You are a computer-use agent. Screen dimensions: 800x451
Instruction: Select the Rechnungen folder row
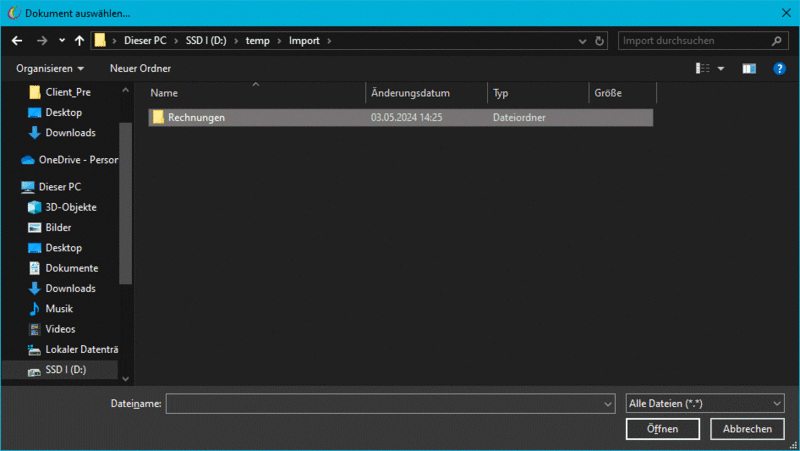click(401, 117)
